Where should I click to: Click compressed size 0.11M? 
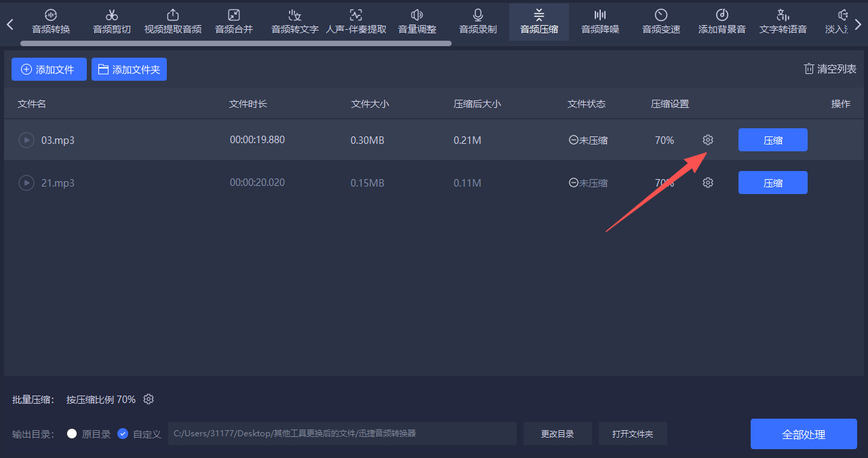click(x=467, y=183)
